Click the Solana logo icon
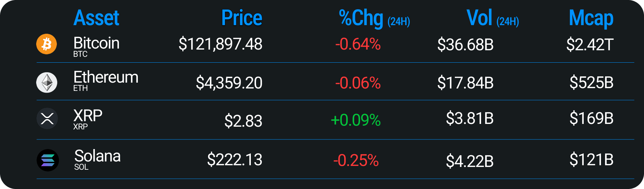 [48, 160]
